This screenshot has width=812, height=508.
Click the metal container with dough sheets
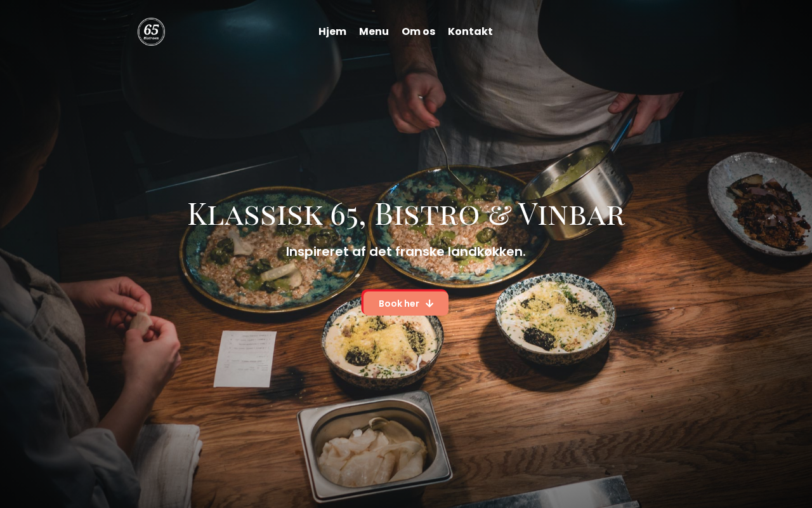coord(375,444)
